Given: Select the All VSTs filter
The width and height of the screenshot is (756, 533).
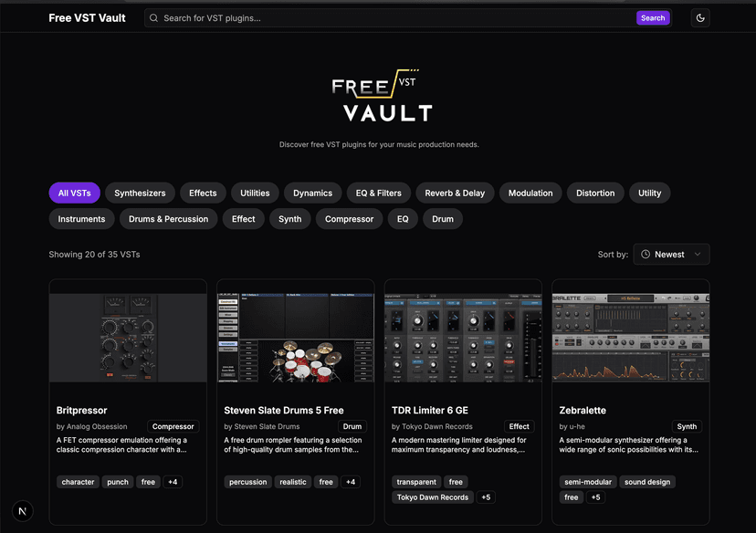Looking at the screenshot, I should click(x=74, y=193).
